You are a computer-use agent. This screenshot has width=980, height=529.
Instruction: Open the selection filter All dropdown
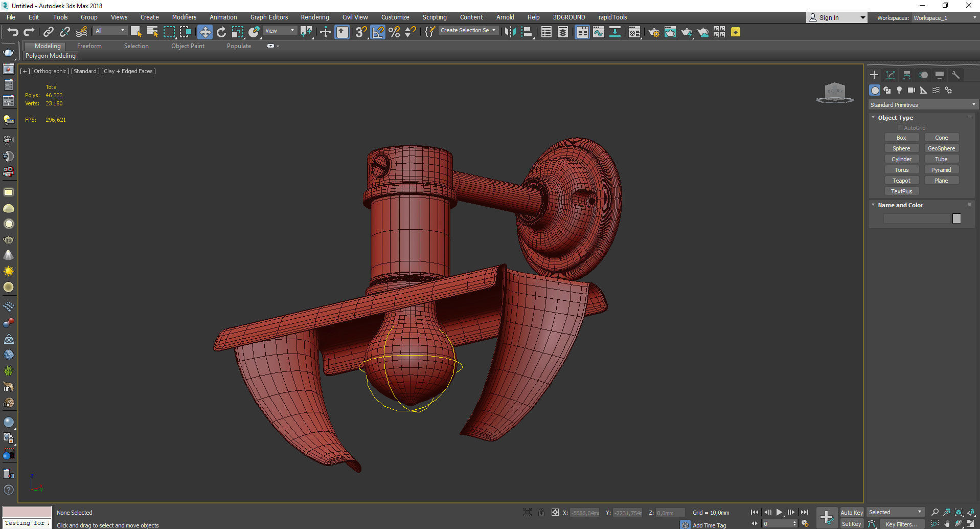(x=110, y=31)
